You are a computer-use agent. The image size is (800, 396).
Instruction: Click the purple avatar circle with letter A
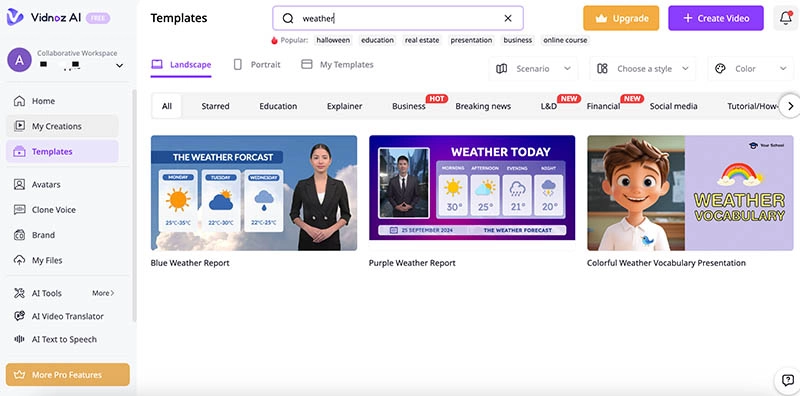pyautogui.click(x=19, y=60)
